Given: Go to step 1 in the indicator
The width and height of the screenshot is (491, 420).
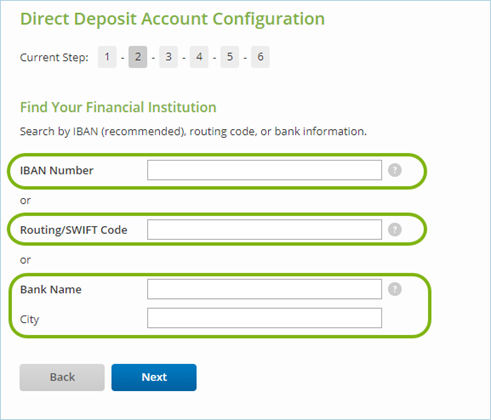Looking at the screenshot, I should coord(107,57).
